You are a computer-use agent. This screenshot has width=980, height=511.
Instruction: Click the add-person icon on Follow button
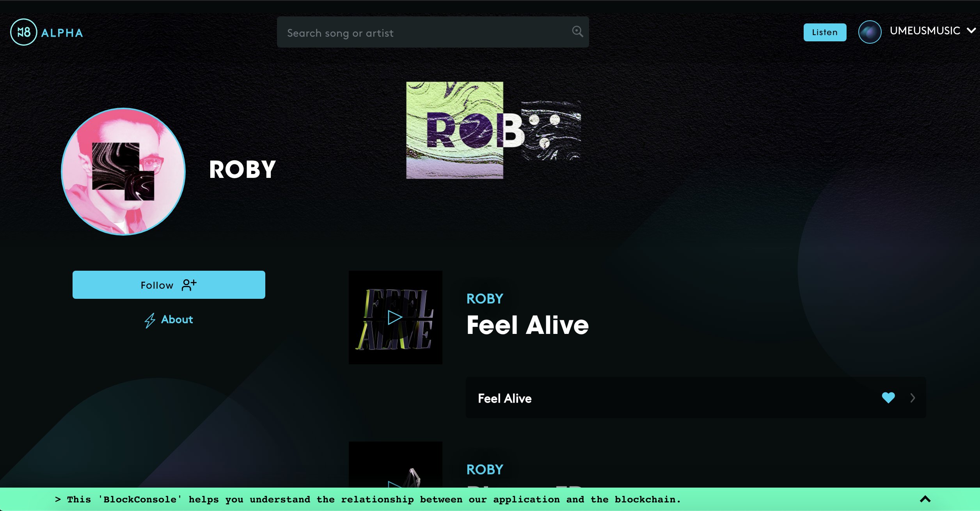pyautogui.click(x=189, y=285)
